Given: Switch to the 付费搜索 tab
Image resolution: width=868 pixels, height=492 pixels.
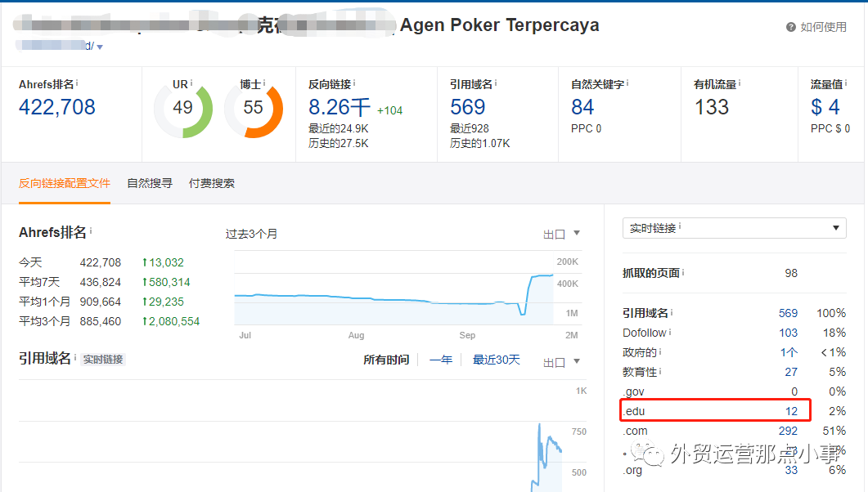Looking at the screenshot, I should point(211,184).
